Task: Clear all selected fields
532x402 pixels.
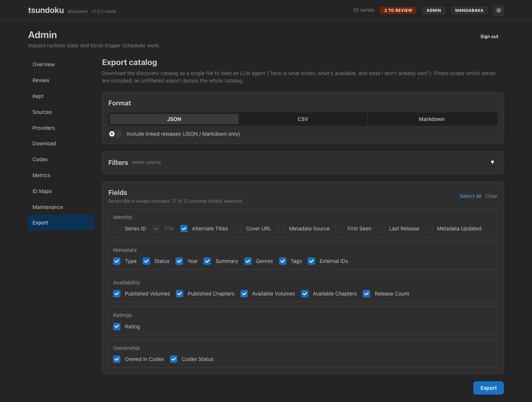Action: coord(491,196)
